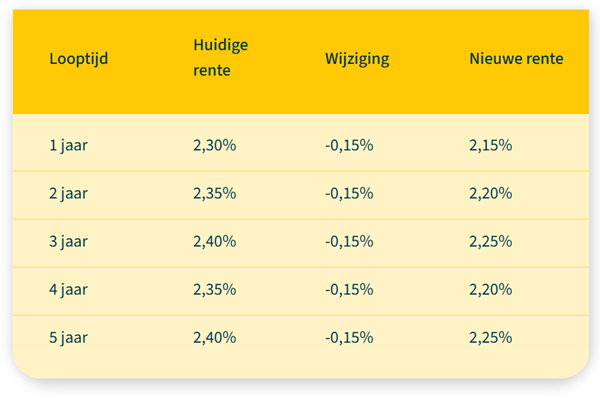Image resolution: width=600 pixels, height=397 pixels.
Task: Select the 4 jaar row label
Action: (x=68, y=289)
